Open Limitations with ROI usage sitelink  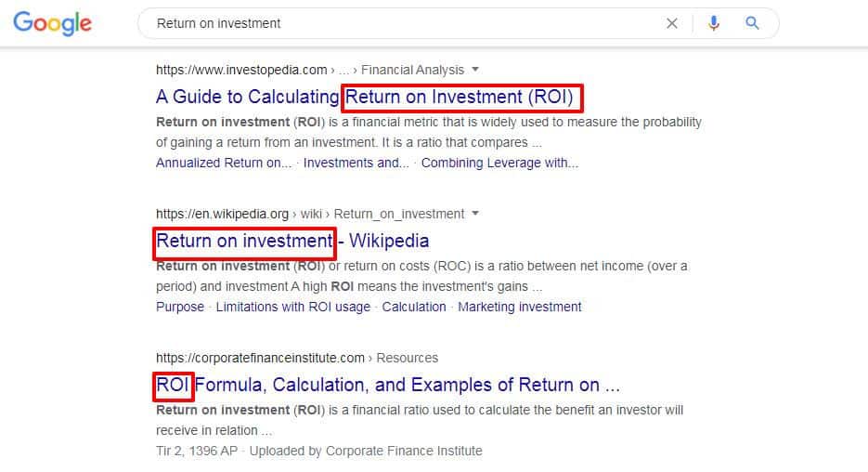coord(292,307)
